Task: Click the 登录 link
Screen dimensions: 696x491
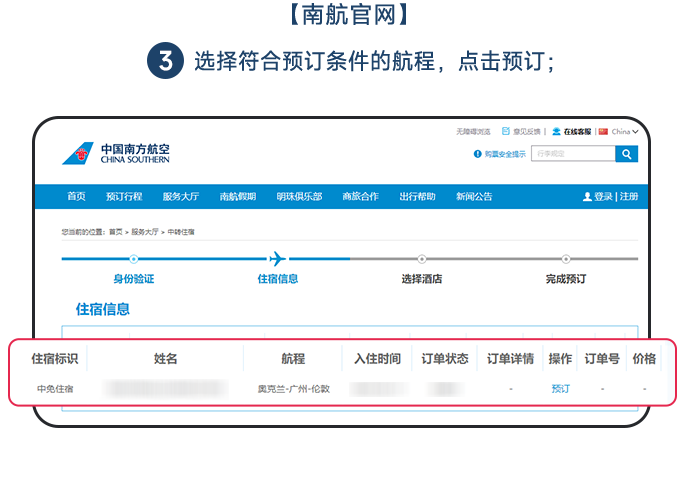Action: tap(603, 197)
